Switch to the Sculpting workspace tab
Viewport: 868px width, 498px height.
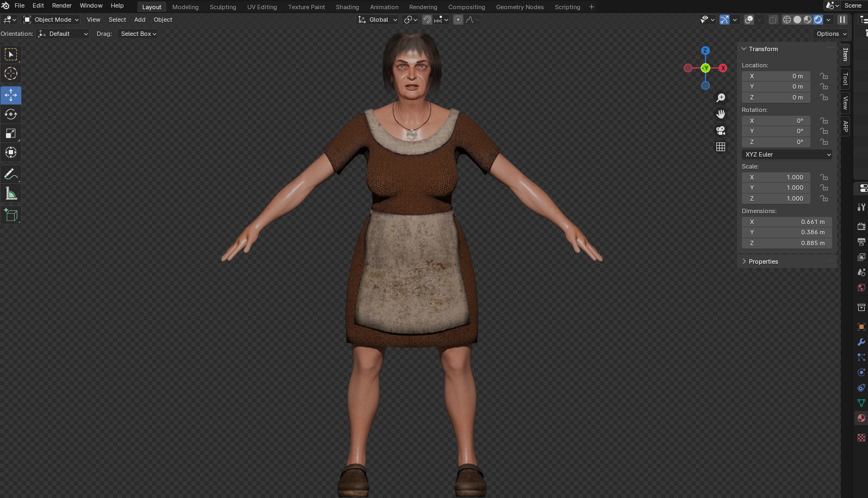click(223, 7)
